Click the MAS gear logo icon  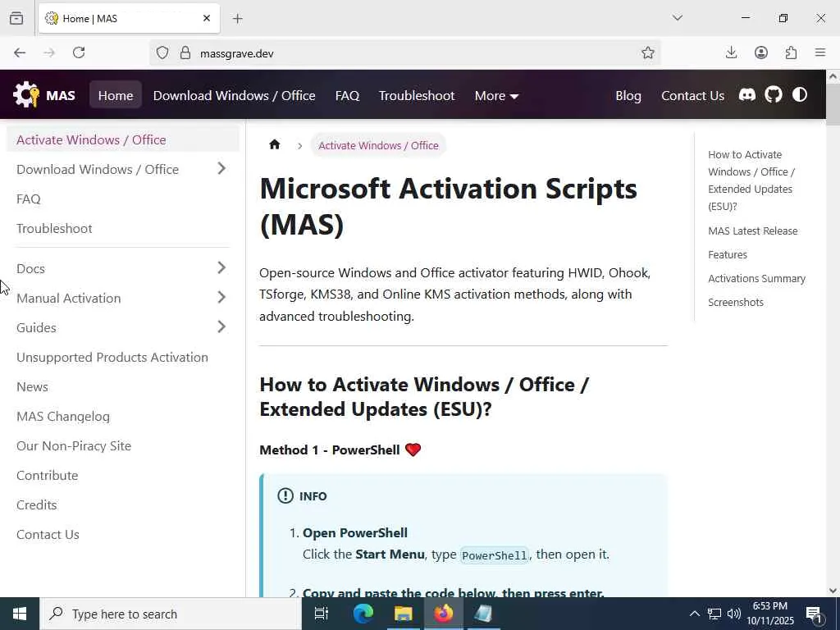coord(26,95)
